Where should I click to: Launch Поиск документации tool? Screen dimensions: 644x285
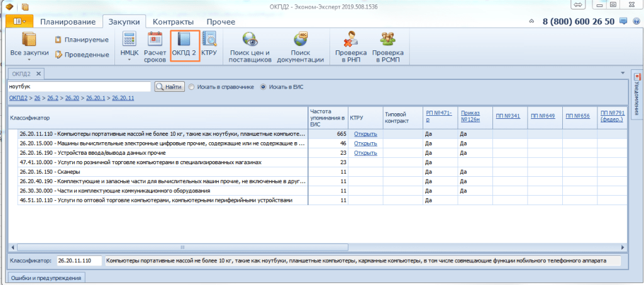coord(300,47)
